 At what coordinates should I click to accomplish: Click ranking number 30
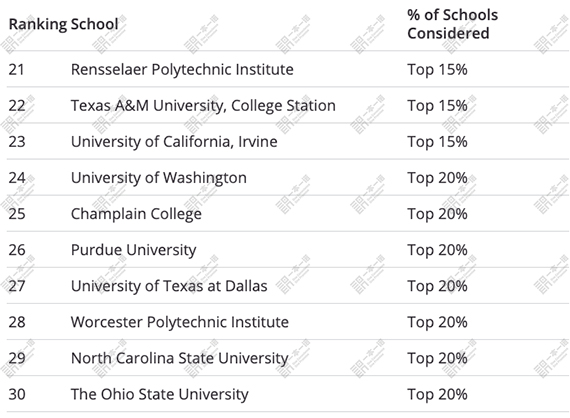[17, 394]
